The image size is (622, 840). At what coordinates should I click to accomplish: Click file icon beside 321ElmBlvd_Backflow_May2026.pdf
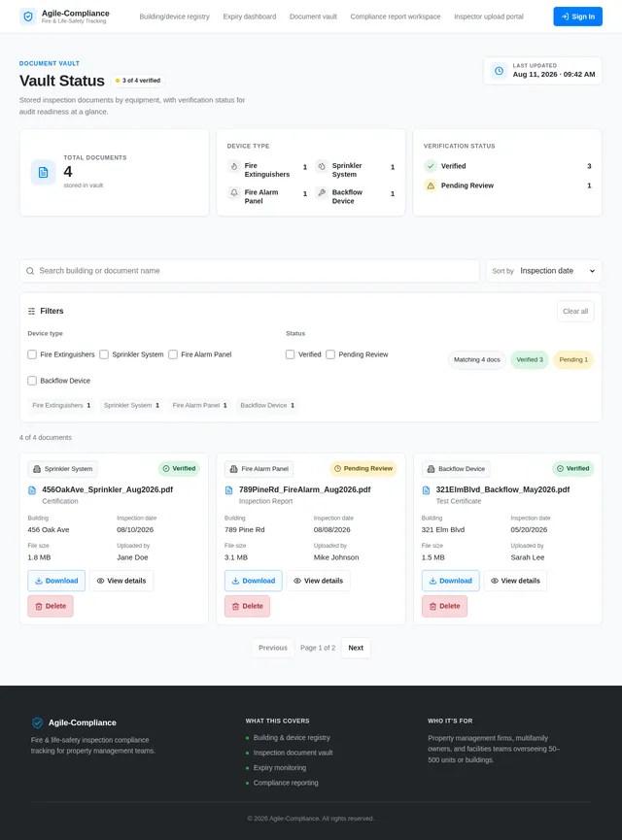[x=427, y=490]
